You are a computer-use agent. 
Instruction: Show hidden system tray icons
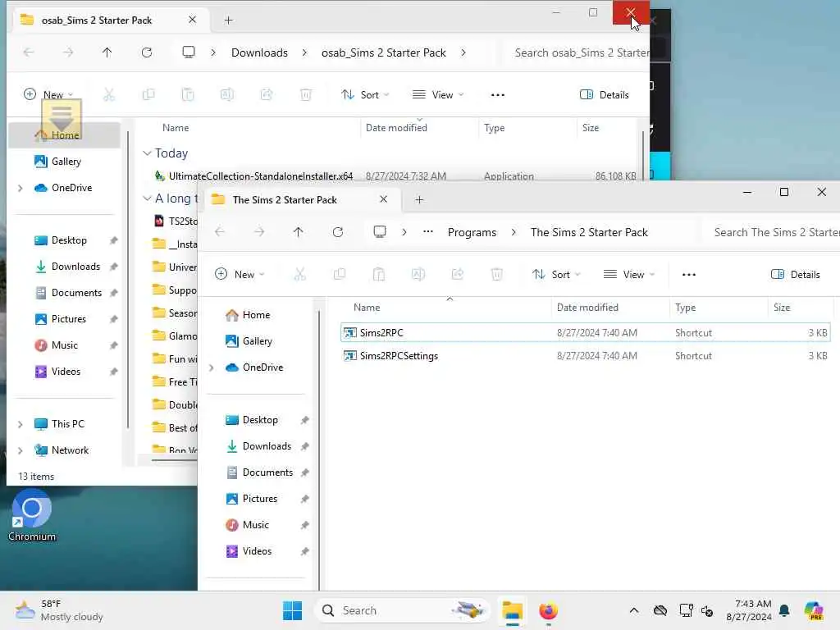pos(634,610)
